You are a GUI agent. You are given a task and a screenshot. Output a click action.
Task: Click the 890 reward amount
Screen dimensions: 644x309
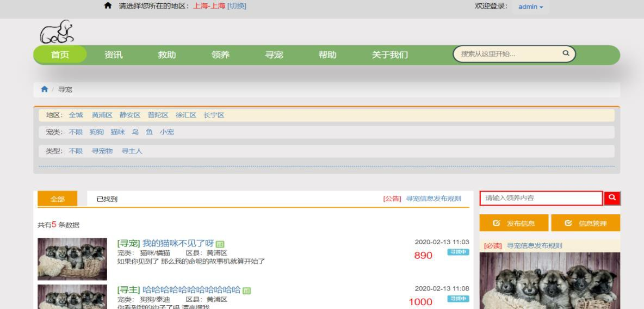[423, 256]
